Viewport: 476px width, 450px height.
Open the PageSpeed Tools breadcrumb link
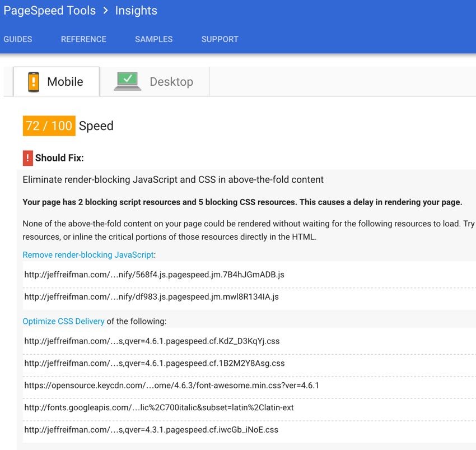click(49, 11)
